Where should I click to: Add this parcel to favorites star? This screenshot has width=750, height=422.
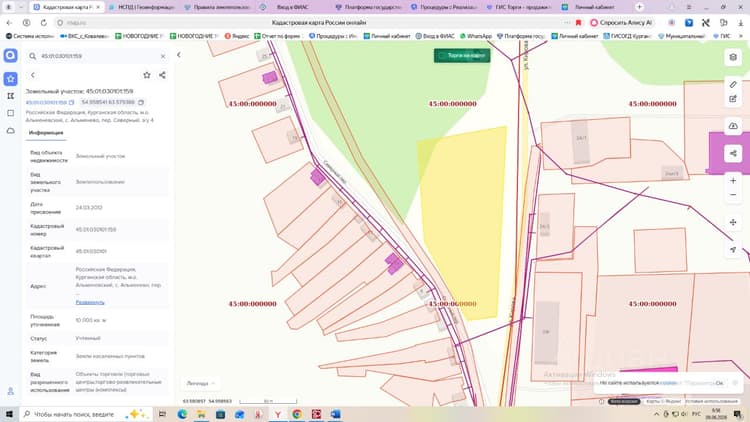coord(147,75)
